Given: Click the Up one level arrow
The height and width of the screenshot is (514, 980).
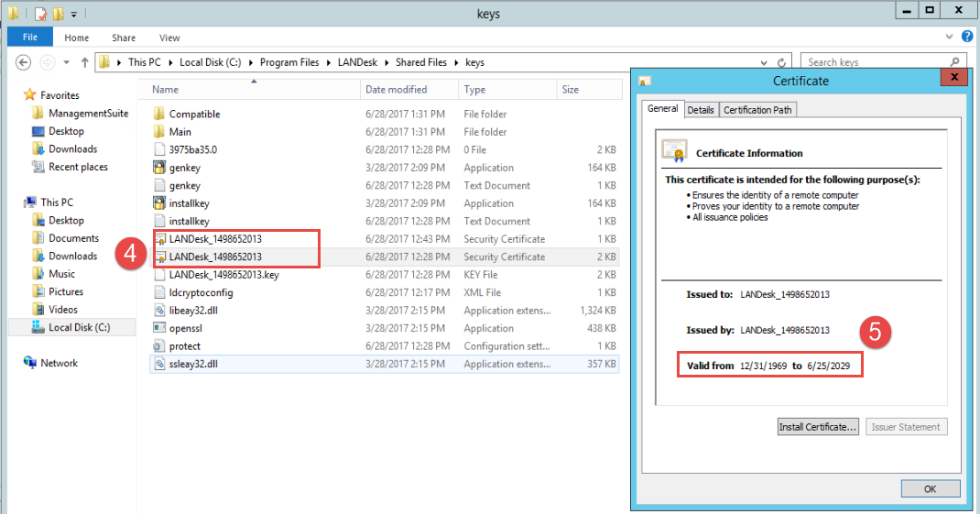Looking at the screenshot, I should (85, 62).
